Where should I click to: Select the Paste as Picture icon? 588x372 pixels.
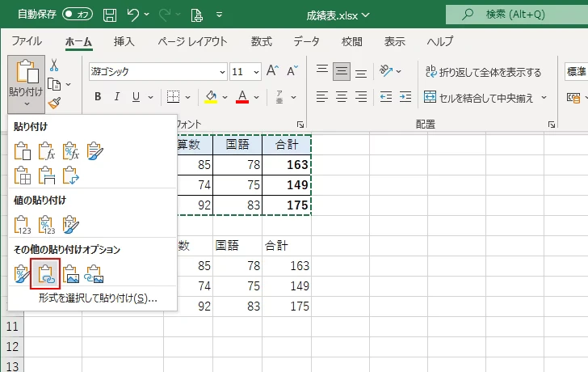point(71,273)
